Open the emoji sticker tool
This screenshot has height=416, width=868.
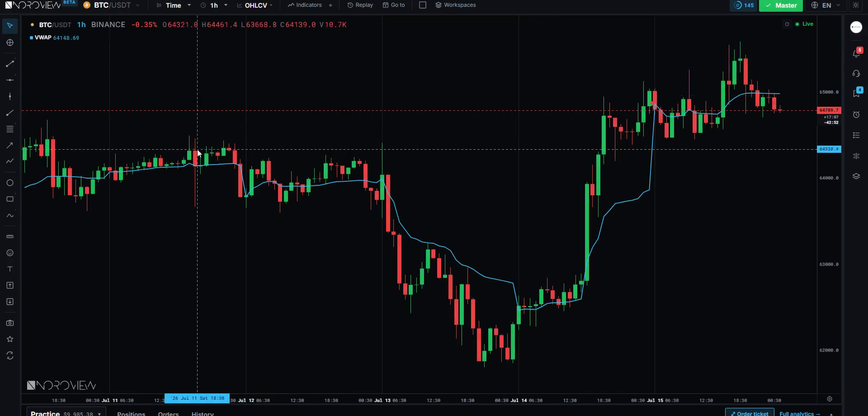(x=10, y=253)
